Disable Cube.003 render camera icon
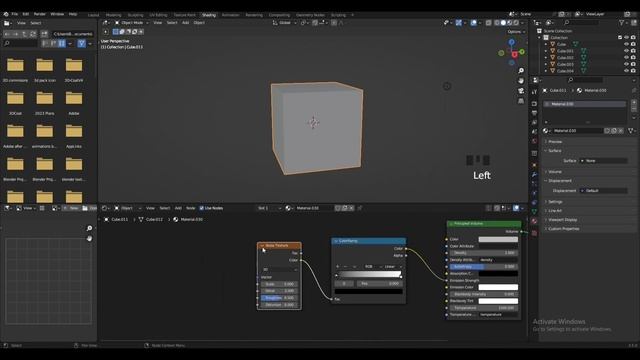 (x=633, y=64)
